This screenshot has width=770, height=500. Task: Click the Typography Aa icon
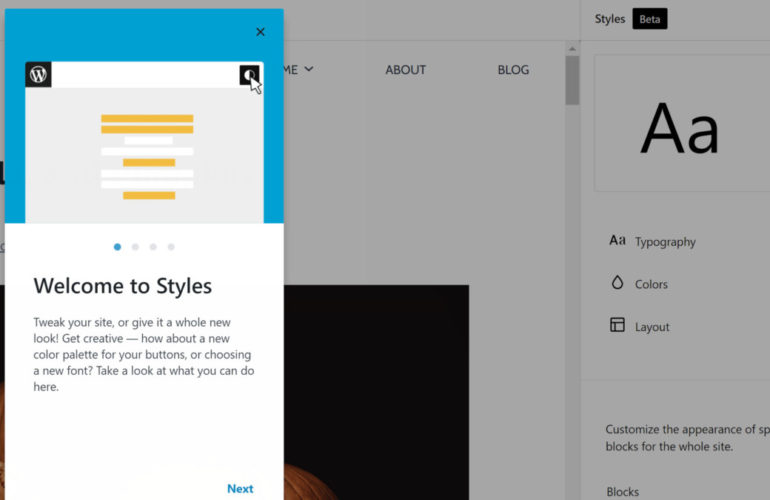(617, 241)
